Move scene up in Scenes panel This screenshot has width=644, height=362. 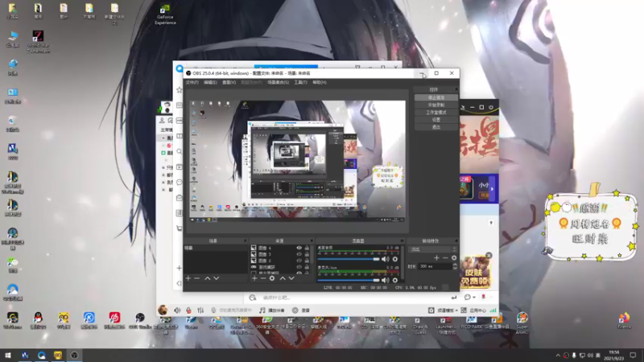(208, 278)
